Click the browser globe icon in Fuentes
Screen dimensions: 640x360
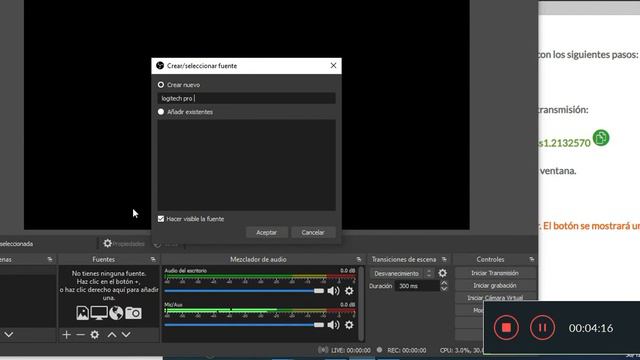tap(116, 313)
